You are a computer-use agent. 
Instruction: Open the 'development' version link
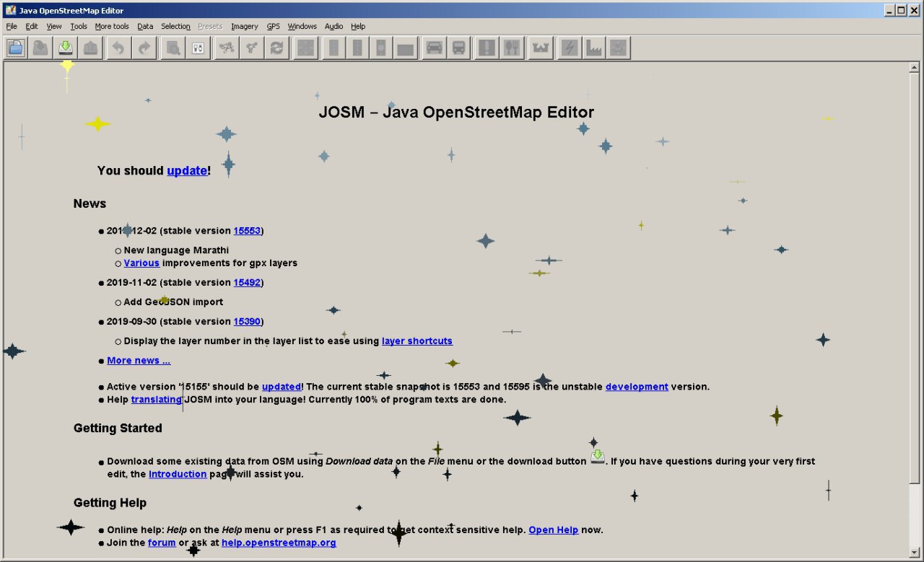coord(637,387)
